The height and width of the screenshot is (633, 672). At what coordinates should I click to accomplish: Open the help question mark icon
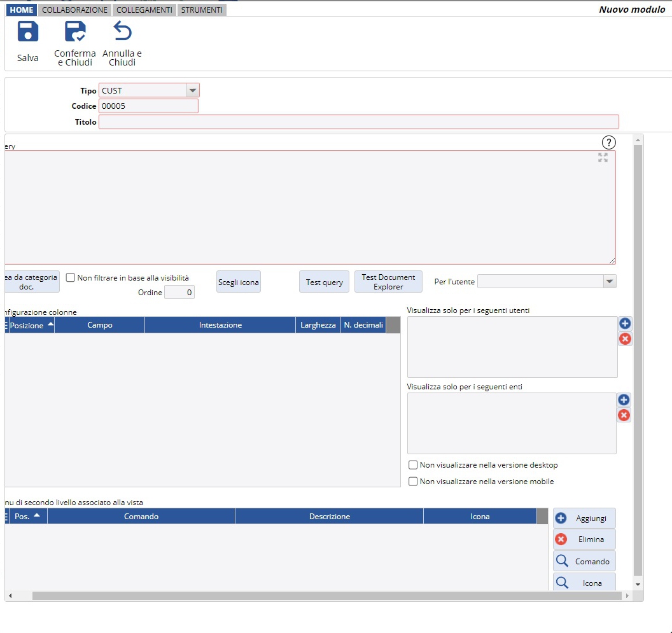coord(609,143)
